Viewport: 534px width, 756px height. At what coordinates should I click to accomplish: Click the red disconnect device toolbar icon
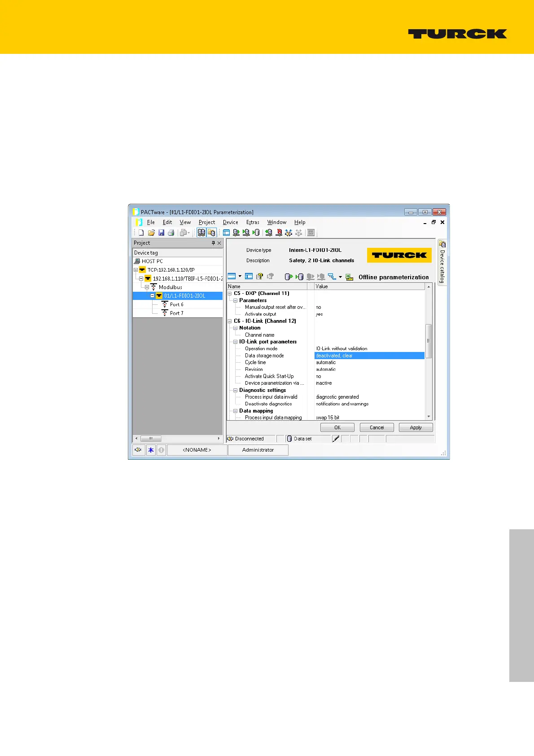click(279, 233)
